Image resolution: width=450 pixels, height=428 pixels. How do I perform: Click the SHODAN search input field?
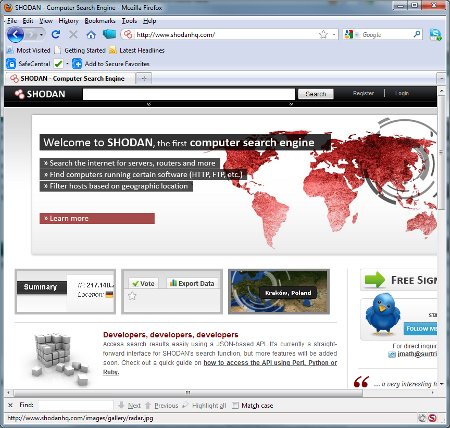point(189,94)
